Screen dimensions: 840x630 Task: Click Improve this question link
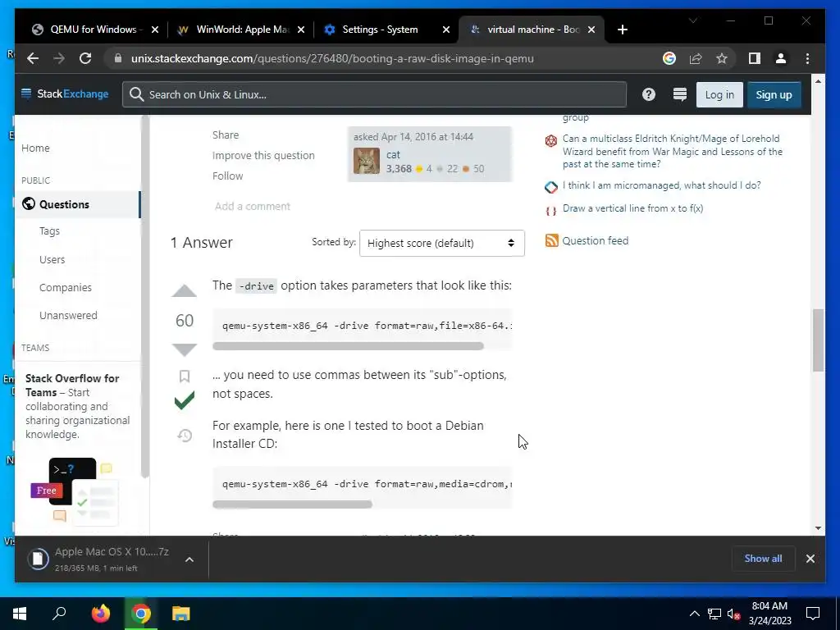coord(263,155)
